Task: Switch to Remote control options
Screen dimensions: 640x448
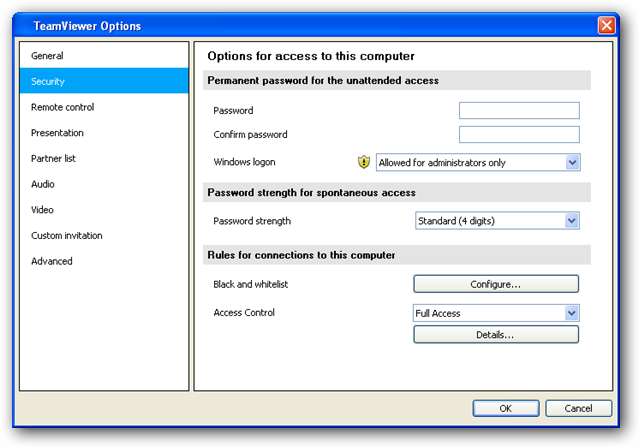Action: [x=63, y=107]
